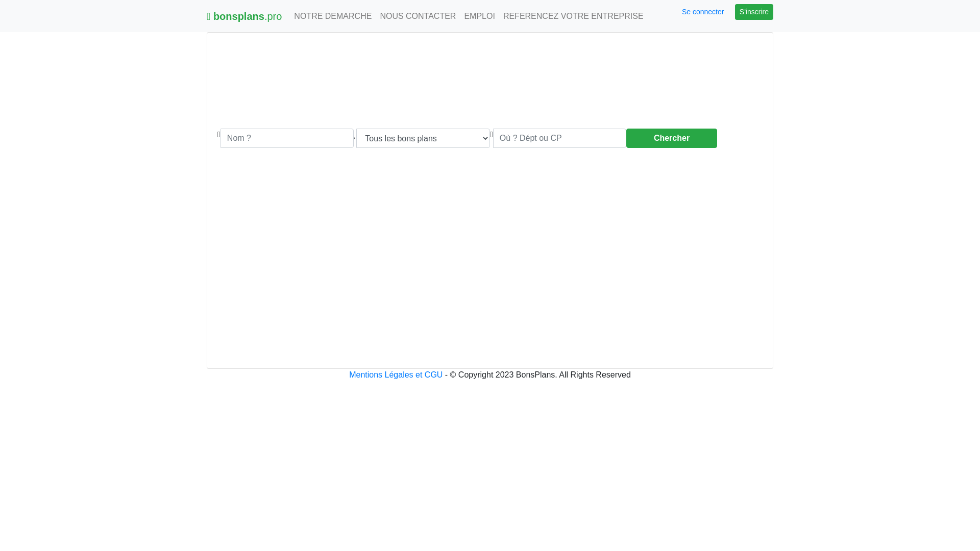
Task: Click the location icon before the Où field
Action: pos(492,135)
